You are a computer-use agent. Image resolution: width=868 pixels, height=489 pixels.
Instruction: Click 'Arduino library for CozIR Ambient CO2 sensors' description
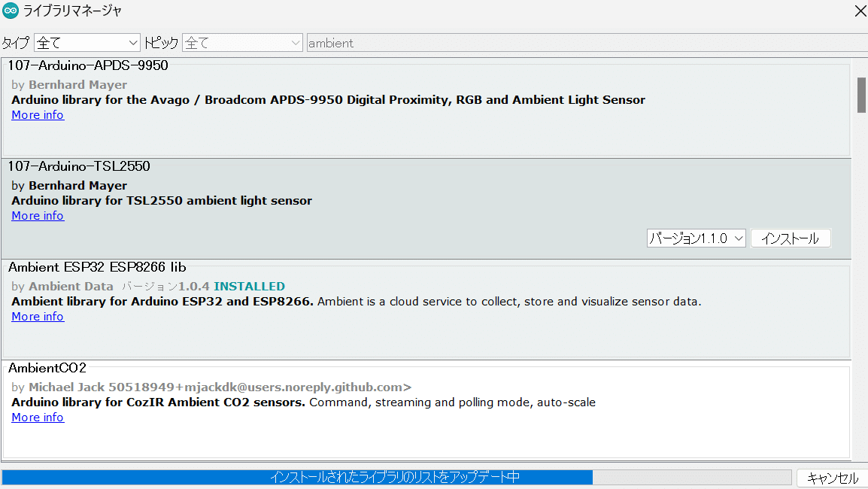coord(158,402)
